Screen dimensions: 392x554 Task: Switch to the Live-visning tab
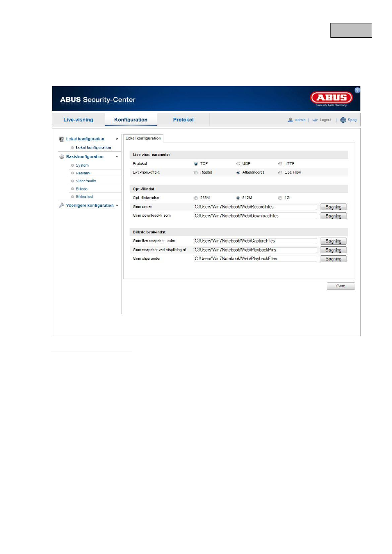click(x=78, y=120)
